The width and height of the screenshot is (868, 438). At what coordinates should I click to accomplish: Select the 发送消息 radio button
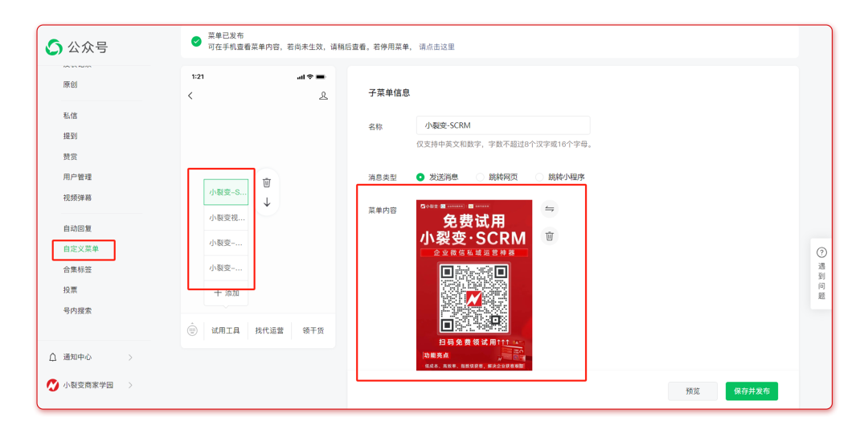click(x=420, y=177)
